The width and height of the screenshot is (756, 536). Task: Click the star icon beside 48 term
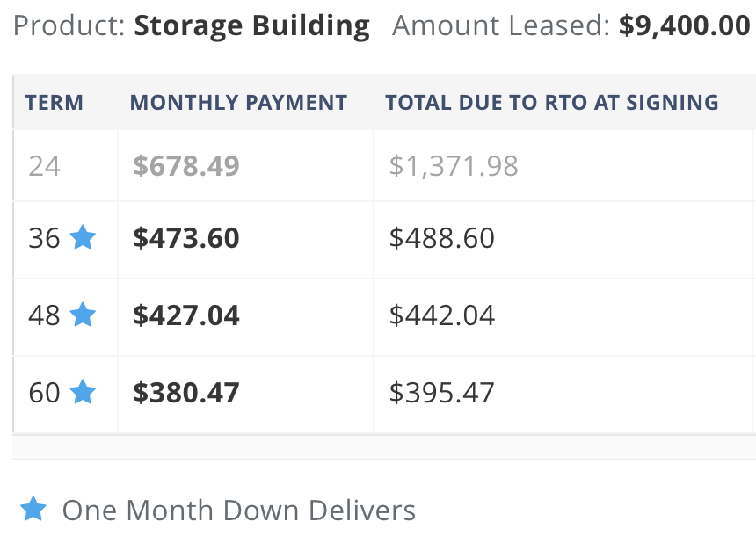point(83,315)
